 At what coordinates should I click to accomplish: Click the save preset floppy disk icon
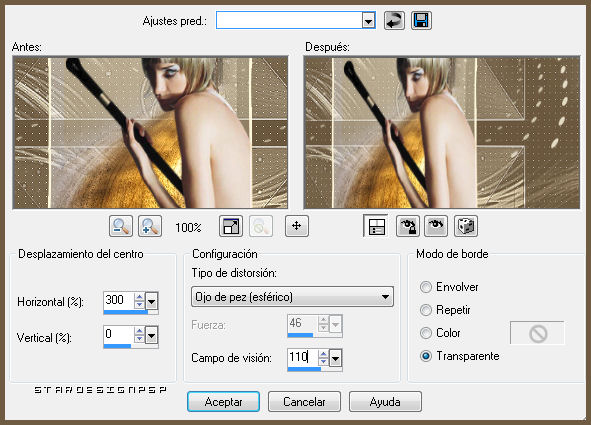coord(421,20)
